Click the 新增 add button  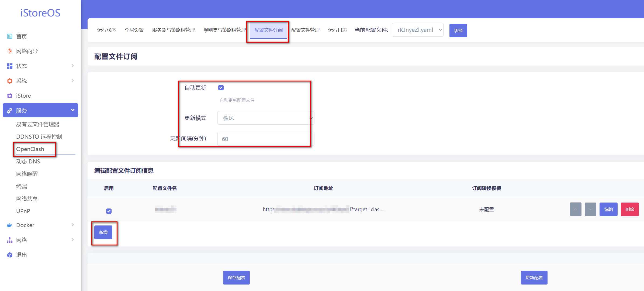104,232
